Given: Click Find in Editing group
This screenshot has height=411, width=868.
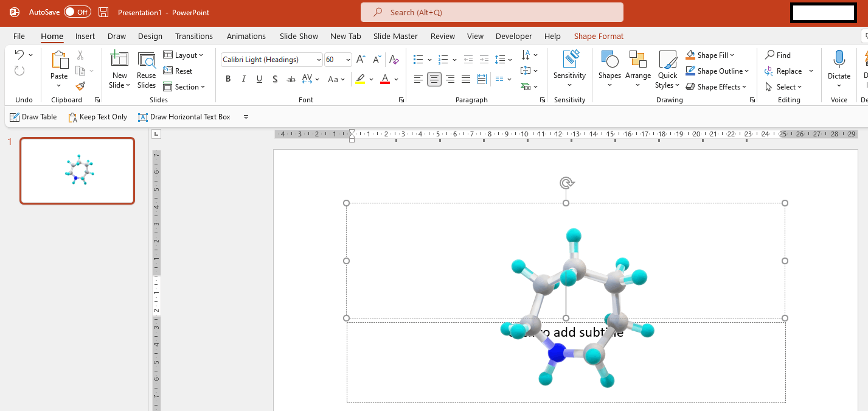Looking at the screenshot, I should pos(778,55).
